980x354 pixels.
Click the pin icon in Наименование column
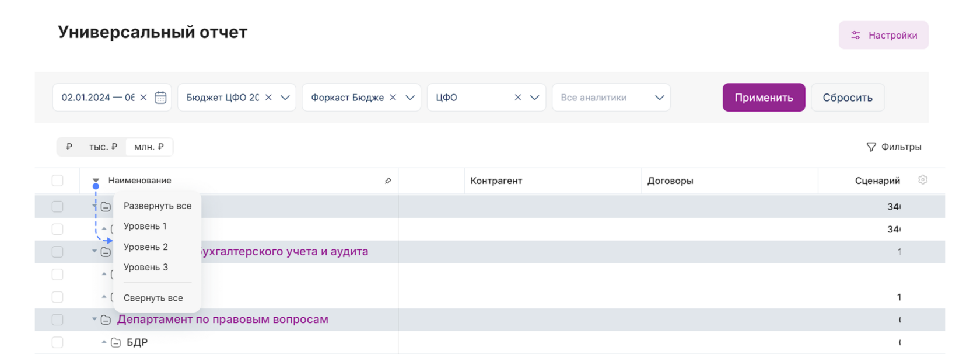click(x=388, y=181)
